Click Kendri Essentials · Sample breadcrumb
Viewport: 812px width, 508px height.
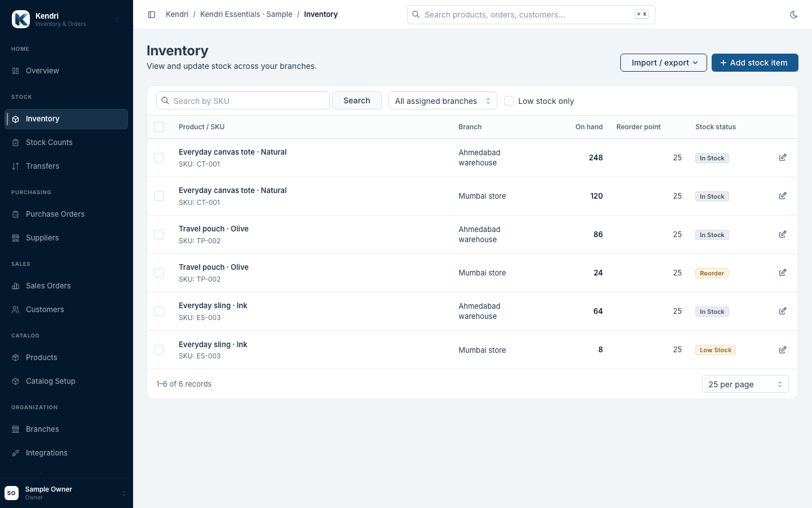point(246,15)
